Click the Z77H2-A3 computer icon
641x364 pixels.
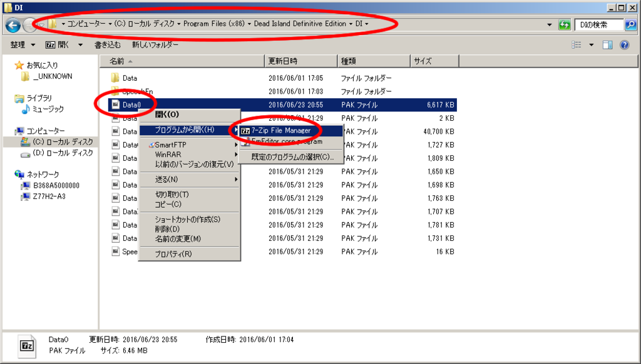click(25, 196)
